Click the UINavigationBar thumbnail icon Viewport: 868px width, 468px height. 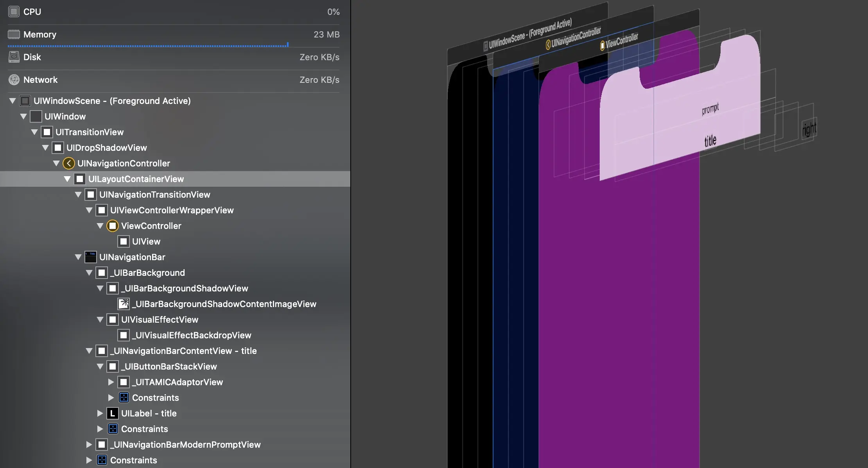tap(91, 257)
